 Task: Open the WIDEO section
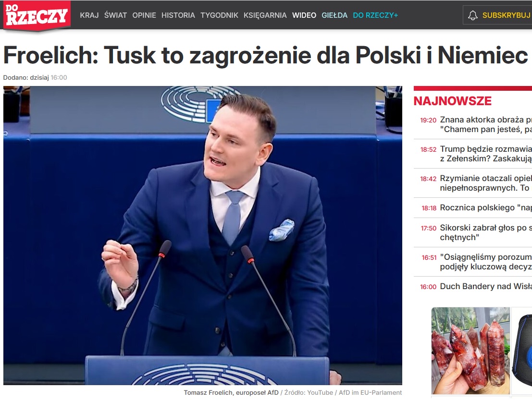(x=304, y=15)
